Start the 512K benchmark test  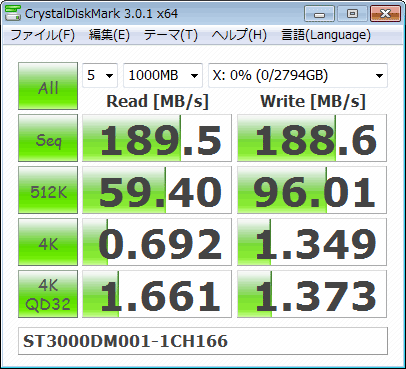[x=48, y=190]
